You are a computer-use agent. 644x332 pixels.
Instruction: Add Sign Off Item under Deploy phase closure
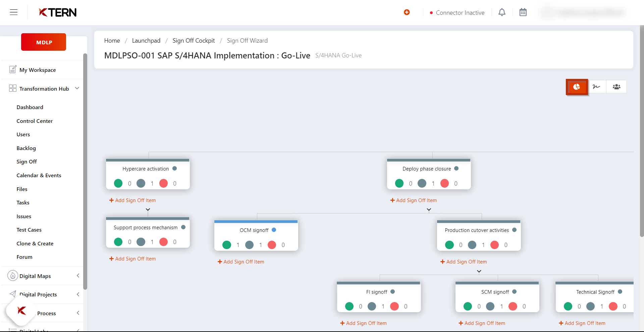(414, 200)
